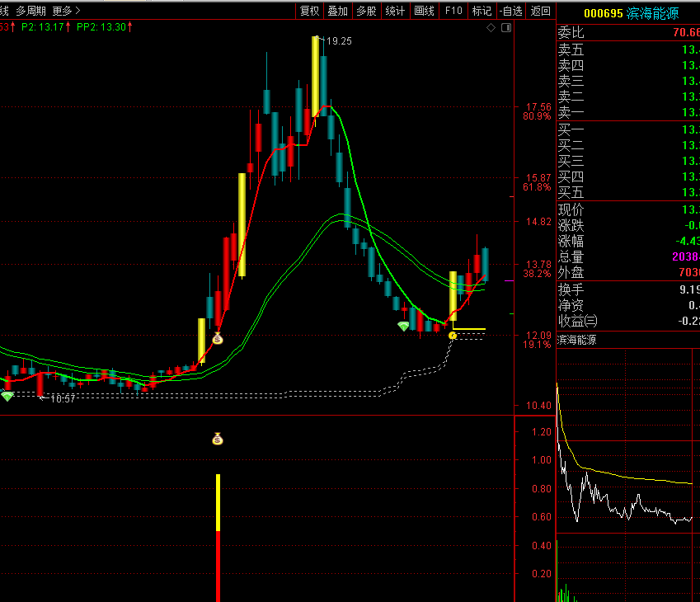Click the 标记 mark button
The image size is (700, 602).
tap(482, 11)
